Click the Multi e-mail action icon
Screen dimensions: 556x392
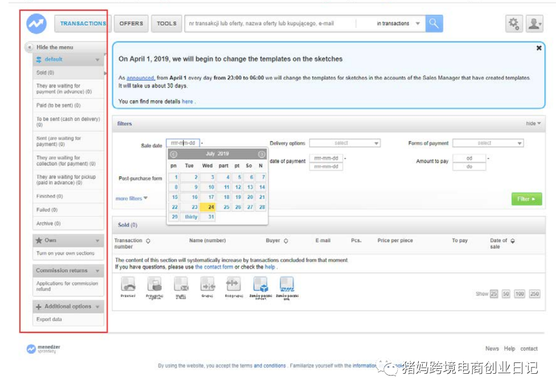pos(181,284)
